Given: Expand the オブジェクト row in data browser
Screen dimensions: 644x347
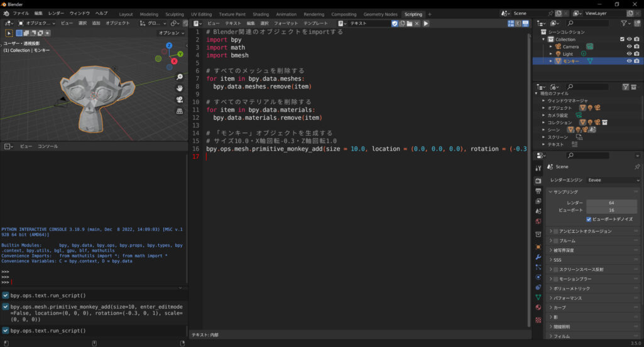Looking at the screenshot, I should pyautogui.click(x=543, y=108).
